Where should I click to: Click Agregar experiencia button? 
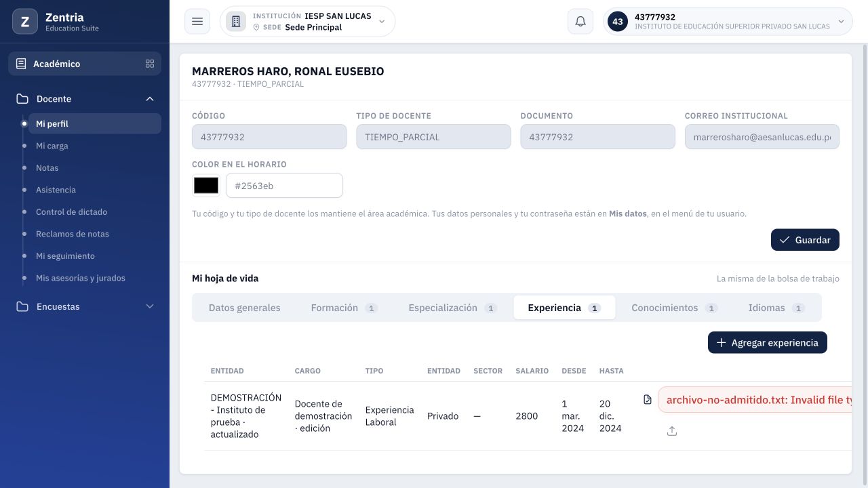(x=768, y=343)
